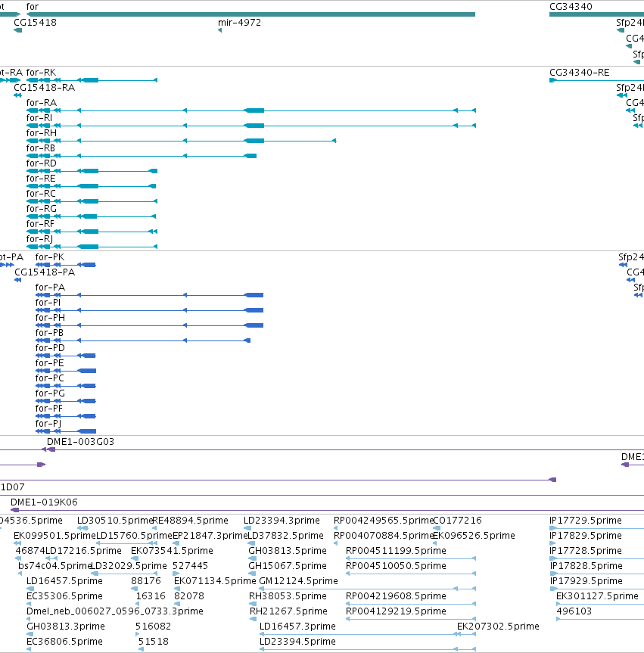This screenshot has width=644, height=653.
Task: Open the Dmel_neb_006027_0596_0733.3prime label
Action: [x=115, y=611]
